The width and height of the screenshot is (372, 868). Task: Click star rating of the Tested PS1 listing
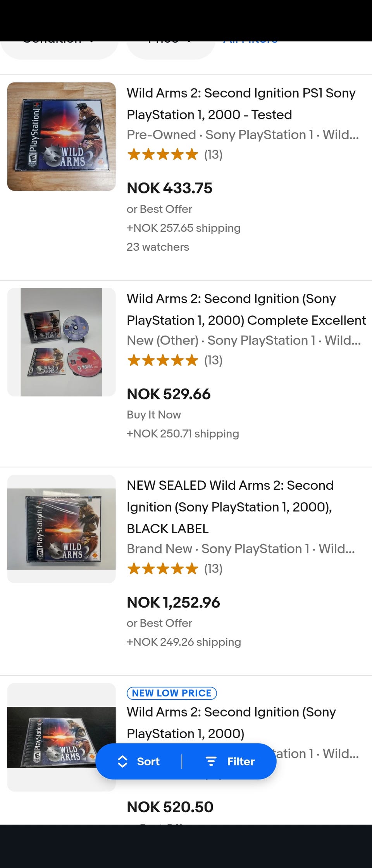point(163,155)
